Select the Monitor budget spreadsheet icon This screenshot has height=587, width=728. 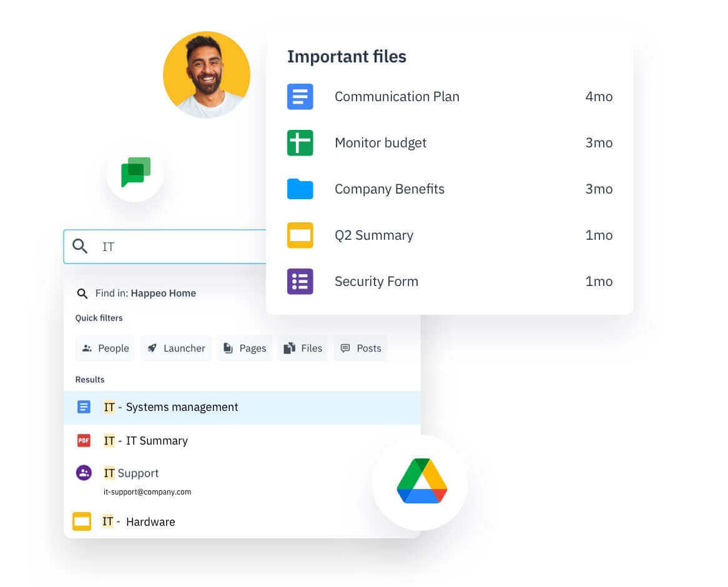300,143
